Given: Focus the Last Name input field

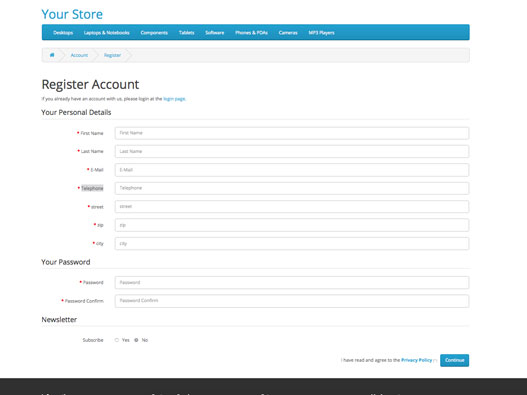Looking at the screenshot, I should [x=292, y=151].
